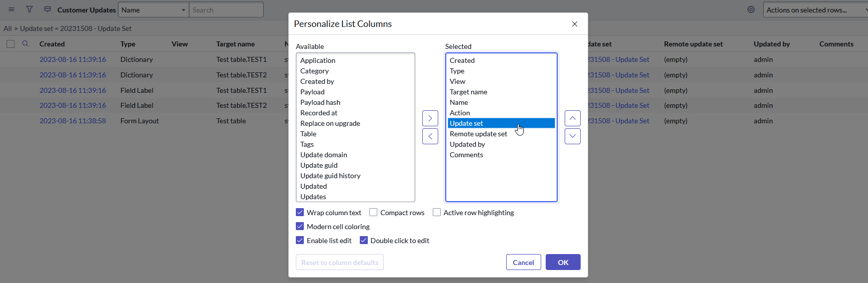This screenshot has width=868, height=283.
Task: Toggle Double click to edit checkbox
Action: [x=364, y=241]
